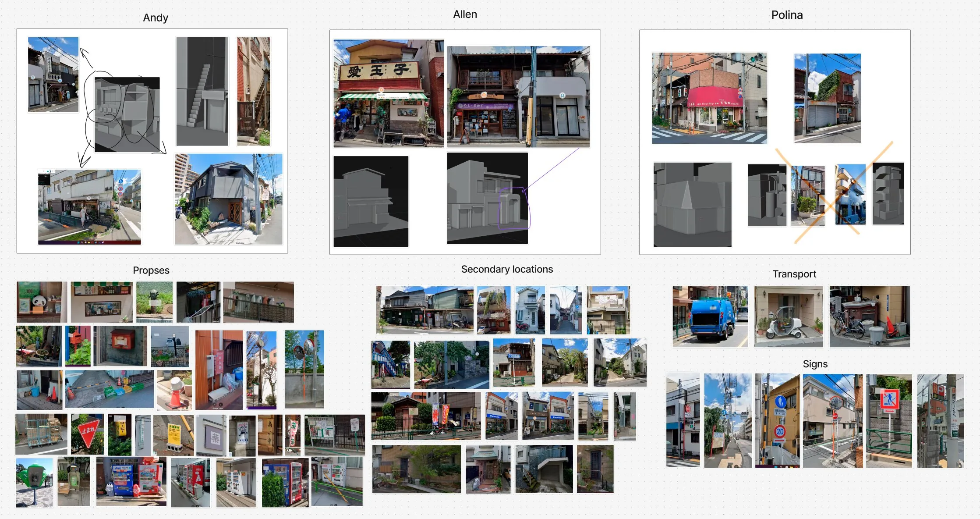Select the shop photo with large kanji signboard

389,93
